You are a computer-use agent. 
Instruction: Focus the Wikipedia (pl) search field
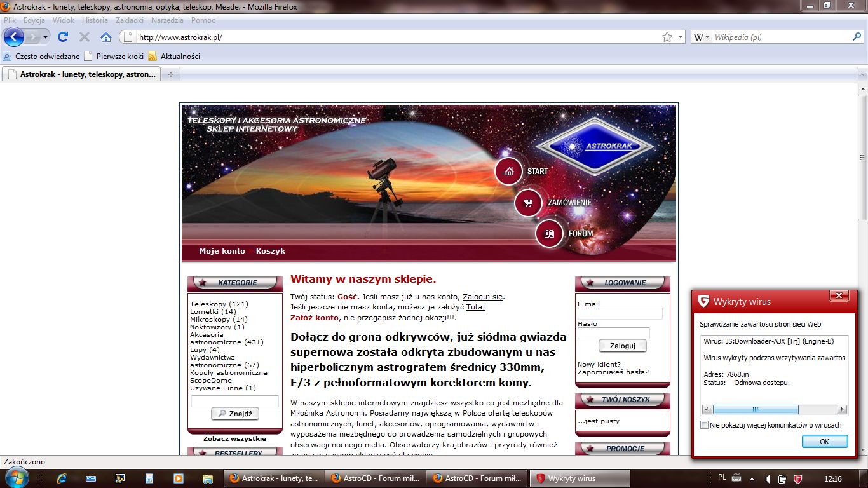(x=780, y=37)
